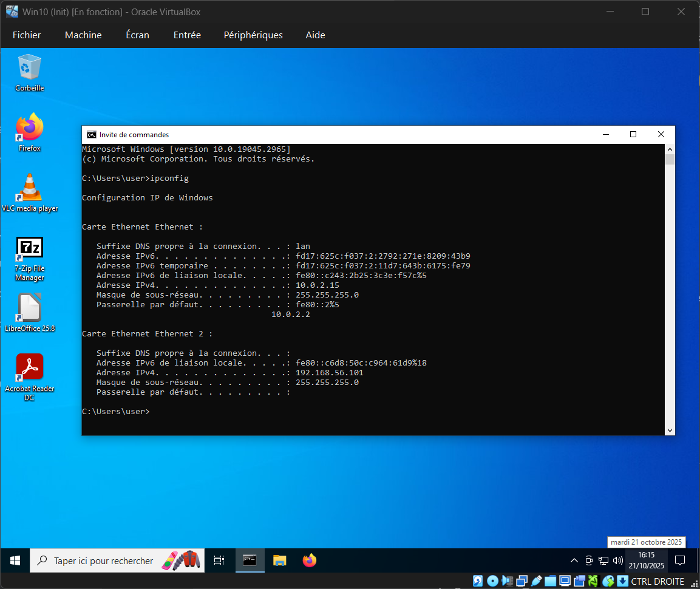The height and width of the screenshot is (589, 700).
Task: Click the Windows volume speaker icon
Action: [618, 560]
